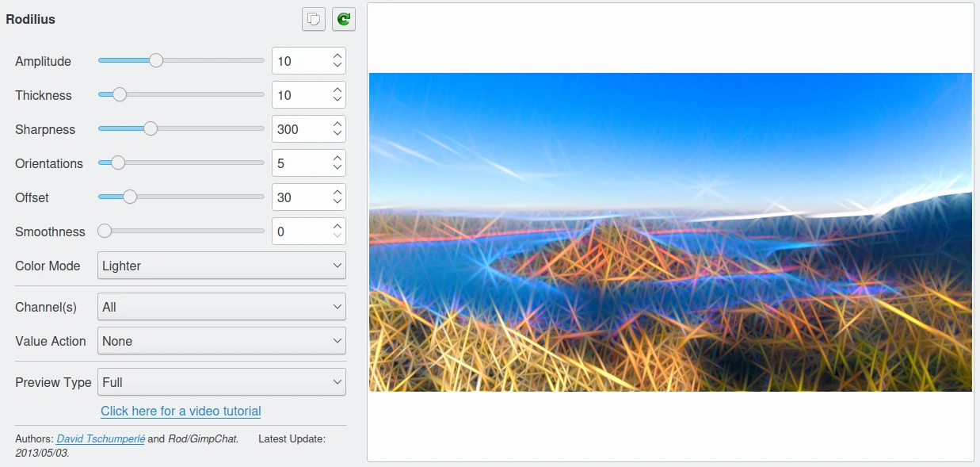The height and width of the screenshot is (467, 980).
Task: Increase Smoothness with the up arrow
Action: tap(337, 227)
